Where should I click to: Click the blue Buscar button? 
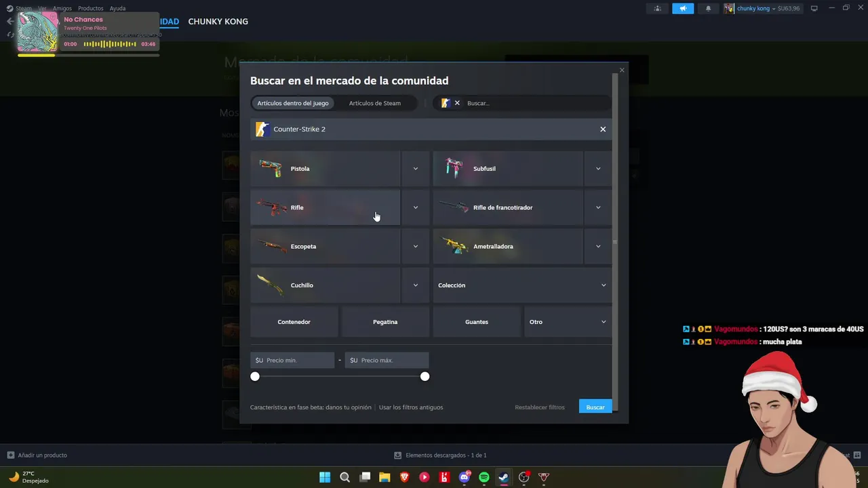pos(595,407)
